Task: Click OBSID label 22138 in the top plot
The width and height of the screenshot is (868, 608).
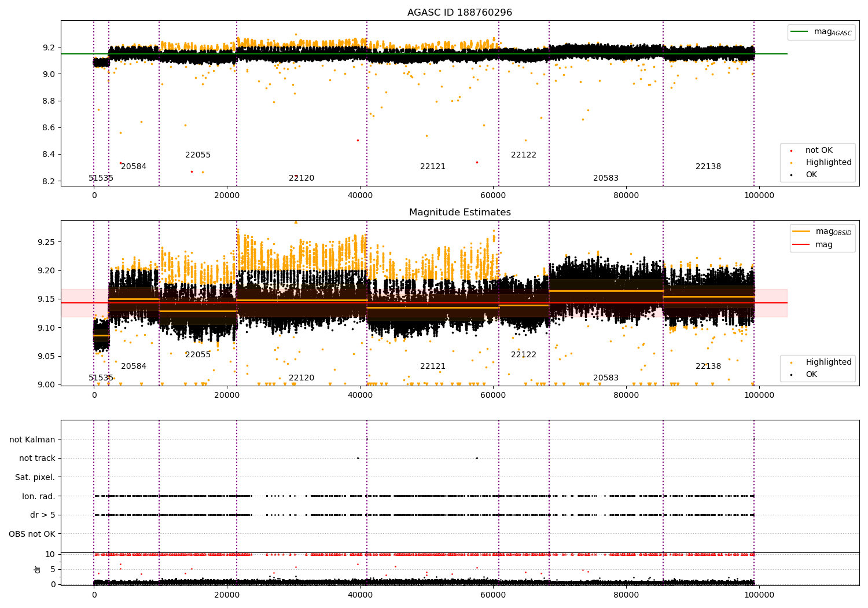Action: tap(708, 167)
